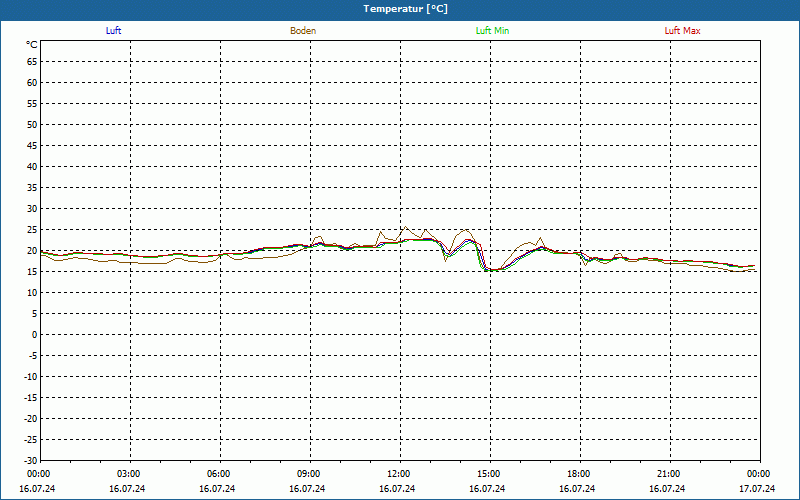Viewport: 800px width, 500px height.
Task: Click the 15:00 time axis label
Action: (x=488, y=474)
